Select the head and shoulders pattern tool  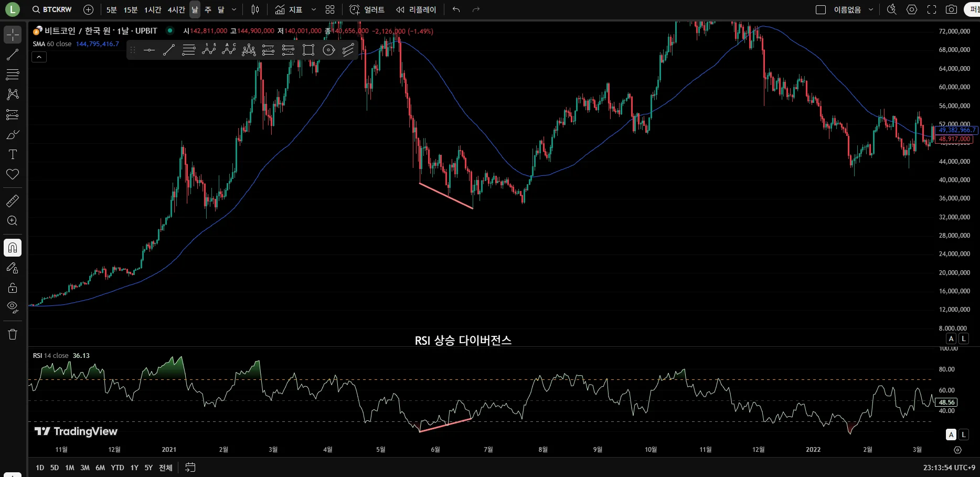click(249, 50)
